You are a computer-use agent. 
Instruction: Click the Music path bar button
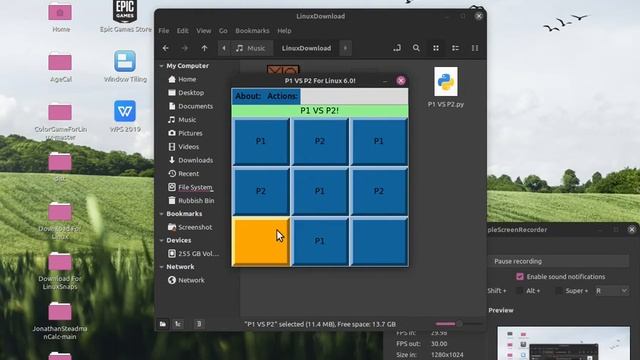tap(251, 48)
